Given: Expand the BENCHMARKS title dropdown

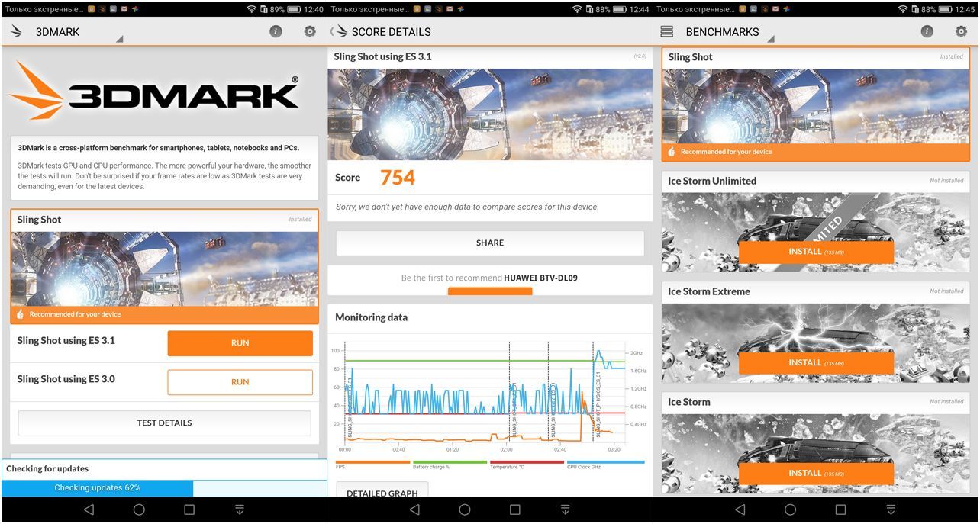Looking at the screenshot, I should click(770, 39).
